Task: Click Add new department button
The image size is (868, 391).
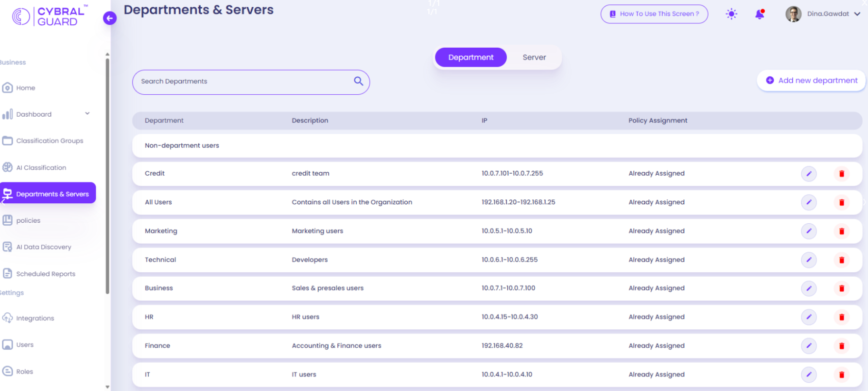Action: coord(811,81)
